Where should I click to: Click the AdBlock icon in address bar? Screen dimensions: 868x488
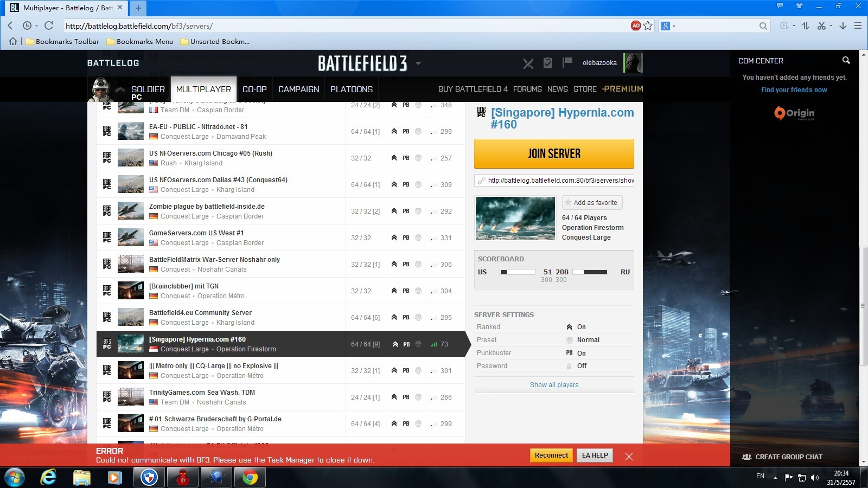pyautogui.click(x=636, y=25)
